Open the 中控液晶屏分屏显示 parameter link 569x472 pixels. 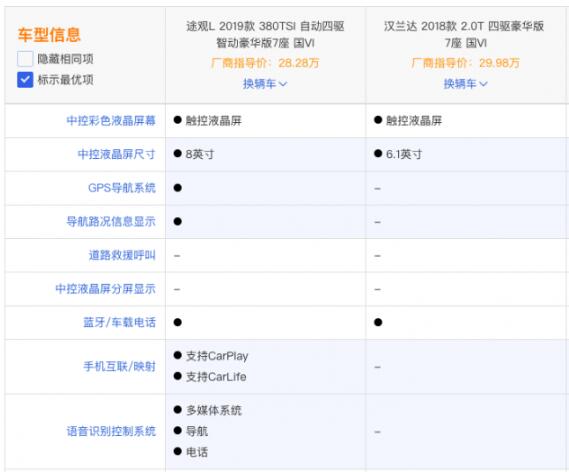tap(106, 289)
